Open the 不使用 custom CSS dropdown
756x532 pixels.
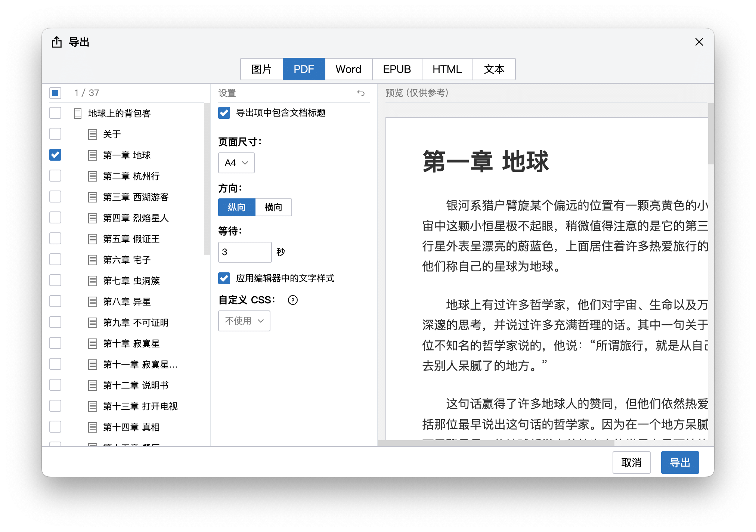coord(244,321)
